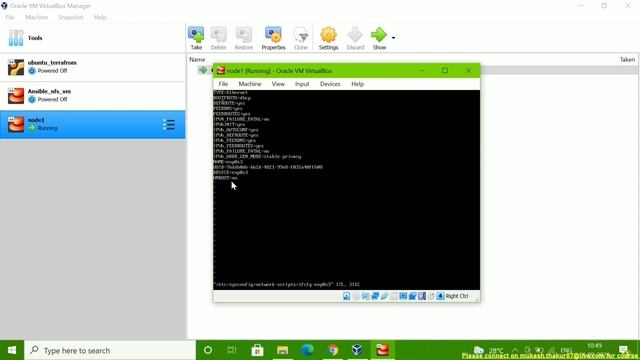The width and height of the screenshot is (640, 360).
Task: Open Snapshot menu in VirtualBox Manager
Action: [71, 17]
